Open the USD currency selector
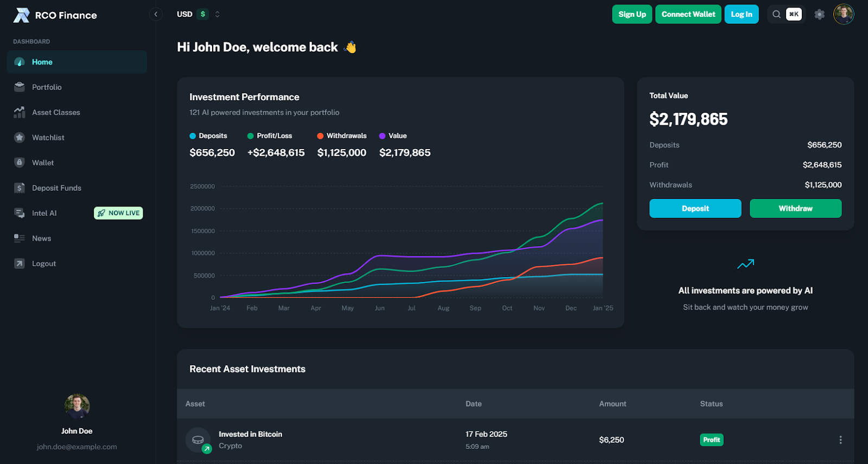 pos(199,14)
